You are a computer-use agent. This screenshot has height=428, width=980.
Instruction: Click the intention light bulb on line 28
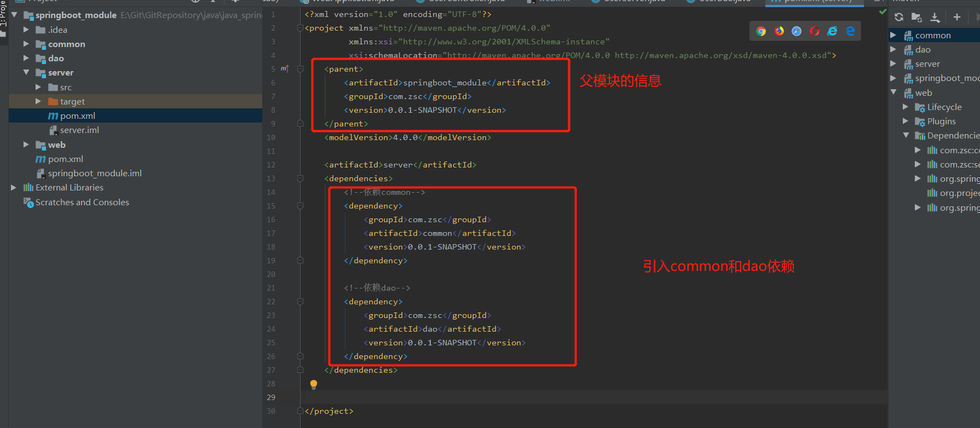coord(314,384)
